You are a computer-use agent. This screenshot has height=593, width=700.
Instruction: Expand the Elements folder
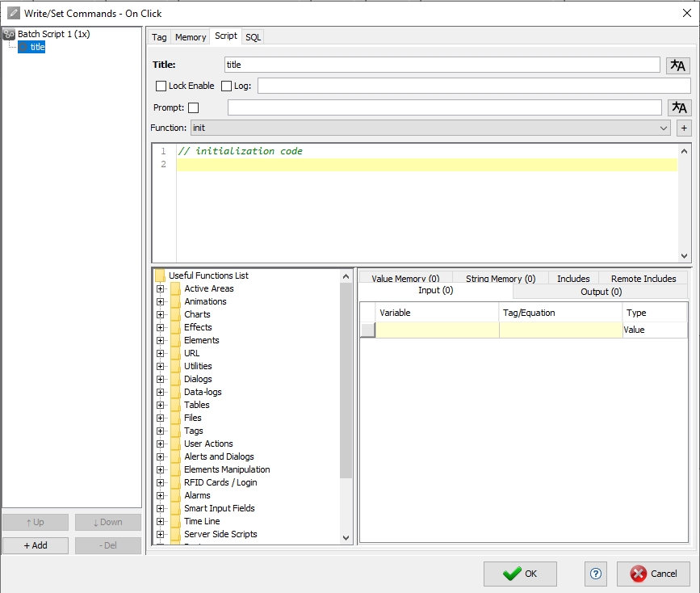coord(161,340)
